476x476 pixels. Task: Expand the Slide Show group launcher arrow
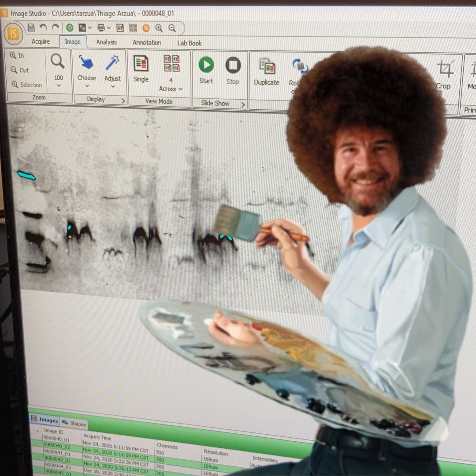pyautogui.click(x=243, y=105)
